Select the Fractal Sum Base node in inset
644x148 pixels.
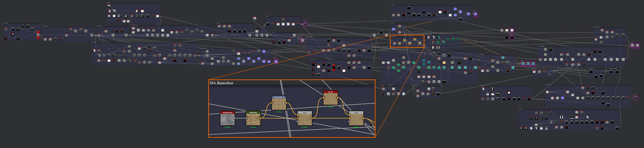pyautogui.click(x=227, y=118)
